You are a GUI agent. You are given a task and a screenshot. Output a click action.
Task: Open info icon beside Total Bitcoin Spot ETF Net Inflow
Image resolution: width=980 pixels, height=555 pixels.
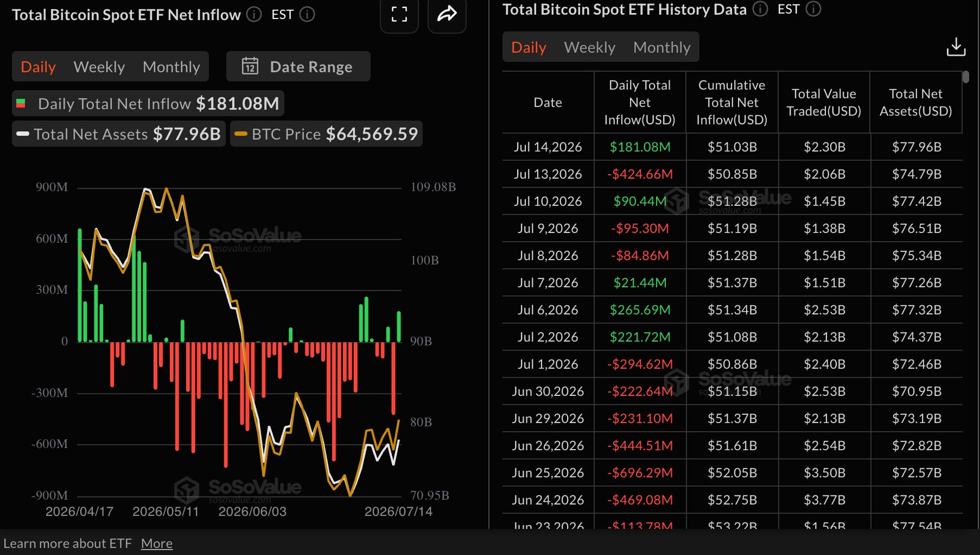[x=254, y=15]
